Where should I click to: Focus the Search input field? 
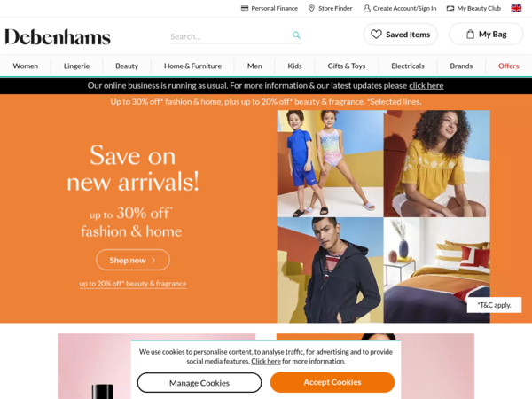click(x=231, y=36)
